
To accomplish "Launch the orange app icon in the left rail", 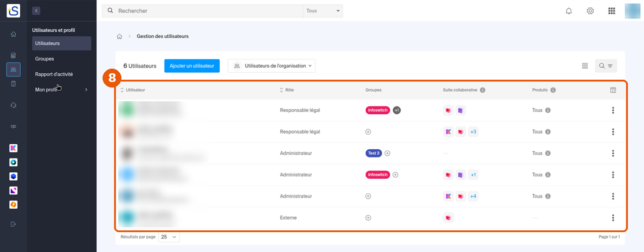I will tap(13, 205).
